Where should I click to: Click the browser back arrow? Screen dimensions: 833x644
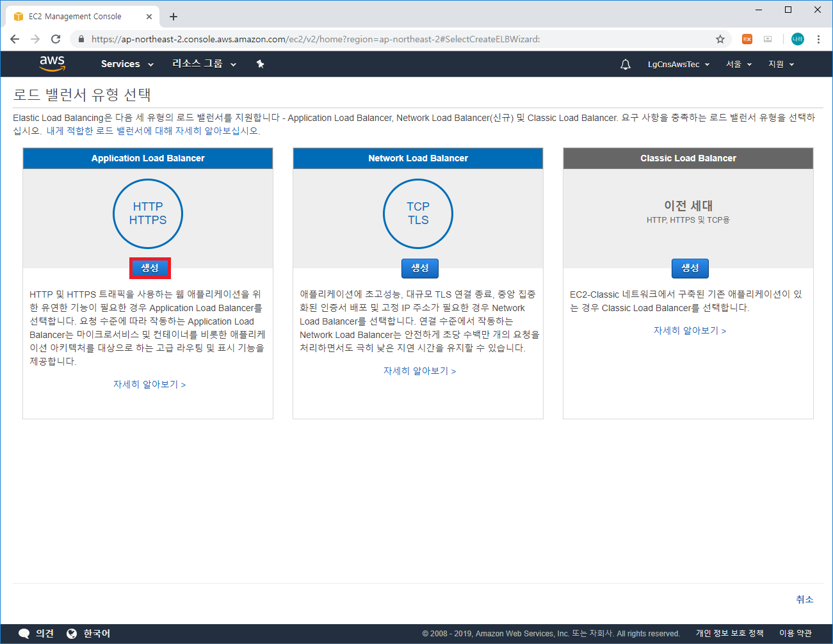[15, 39]
